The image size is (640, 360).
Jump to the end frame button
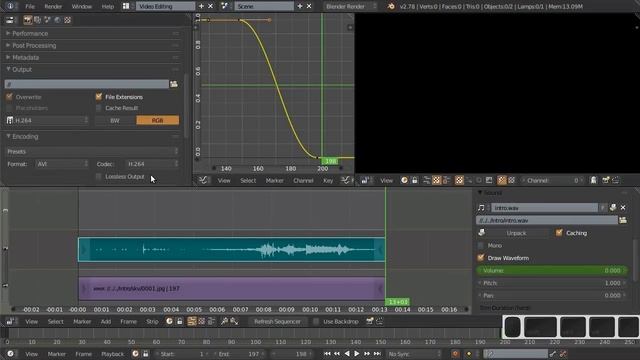click(x=377, y=354)
